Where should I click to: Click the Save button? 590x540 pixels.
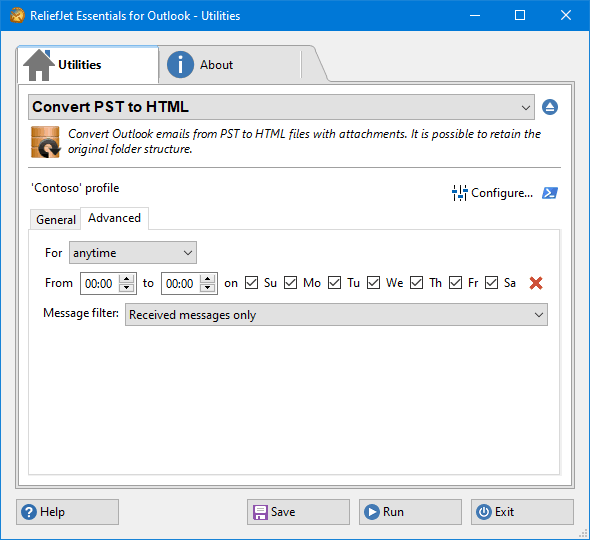(298, 512)
